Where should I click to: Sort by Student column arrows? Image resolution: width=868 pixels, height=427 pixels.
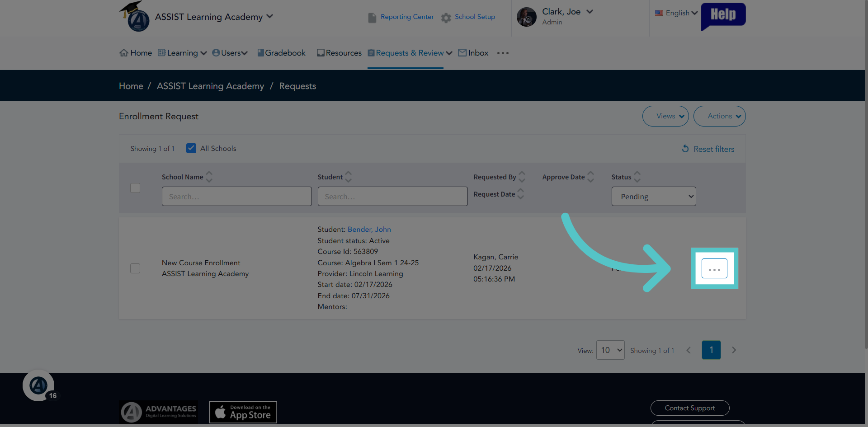(348, 177)
